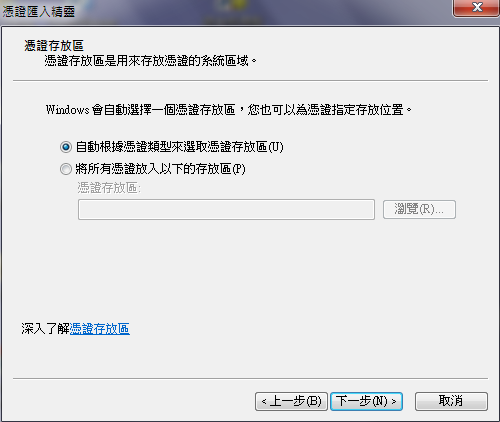Click the right arrow on the 下一步 button

pos(394,401)
